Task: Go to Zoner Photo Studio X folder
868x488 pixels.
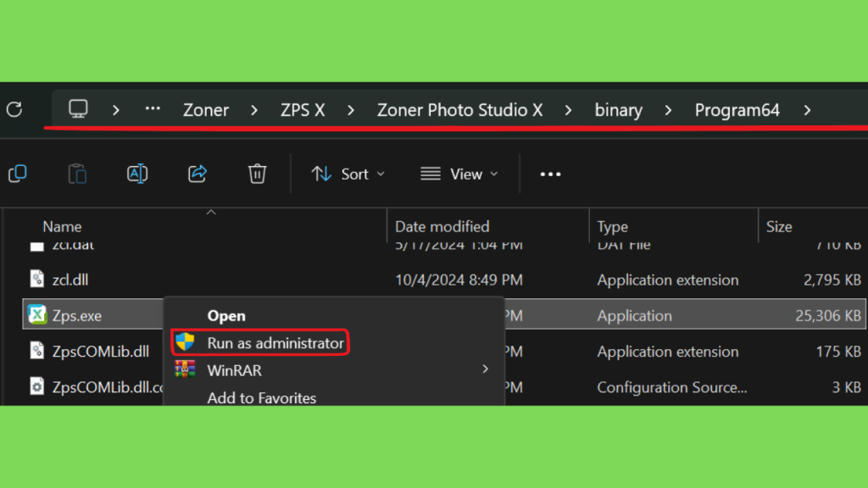Action: [460, 110]
